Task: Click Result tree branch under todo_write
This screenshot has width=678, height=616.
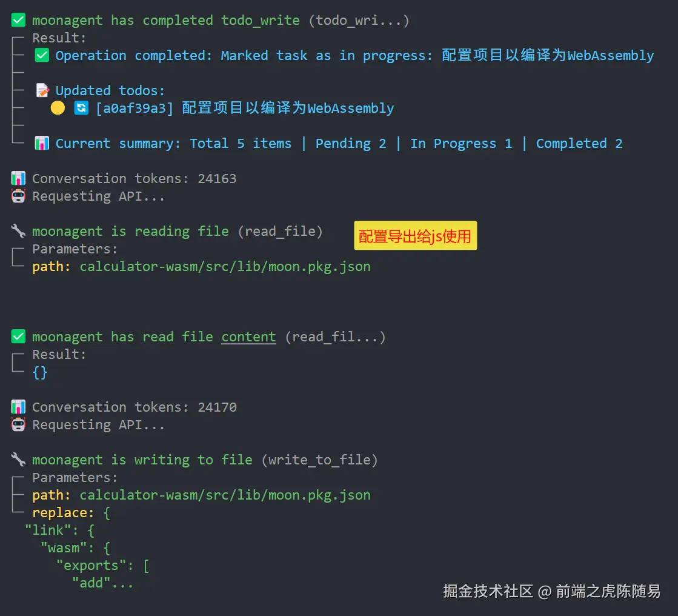Action: pos(59,38)
